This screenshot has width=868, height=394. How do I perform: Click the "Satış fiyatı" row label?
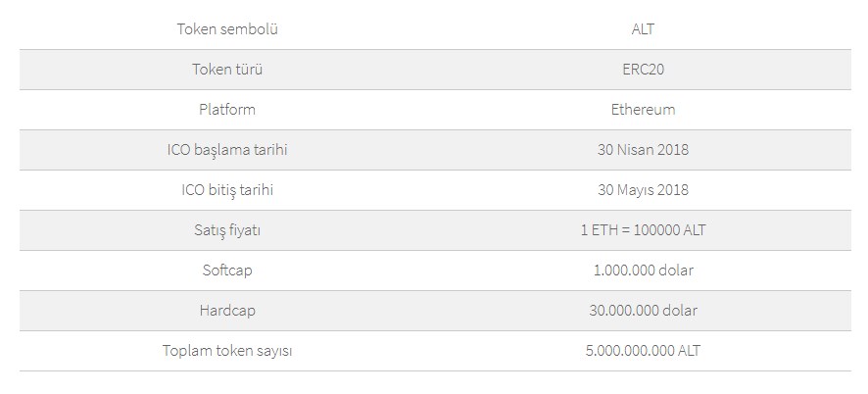(x=227, y=230)
